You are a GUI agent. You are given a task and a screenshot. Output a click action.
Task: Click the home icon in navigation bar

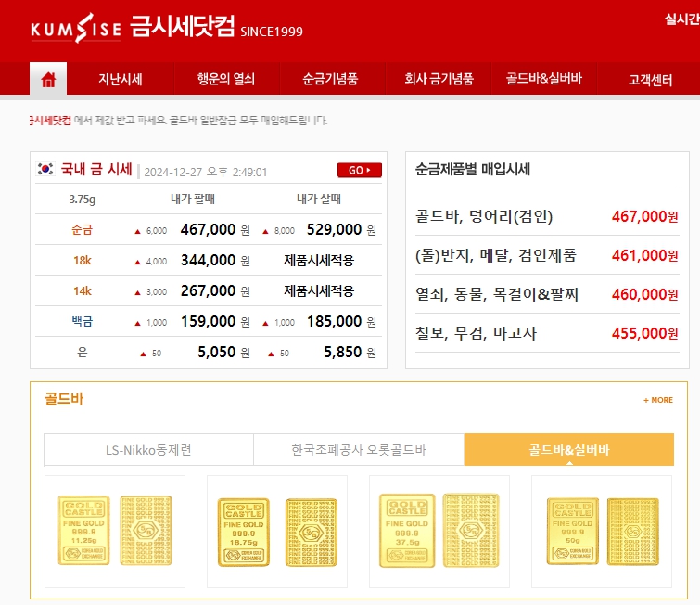(x=48, y=80)
